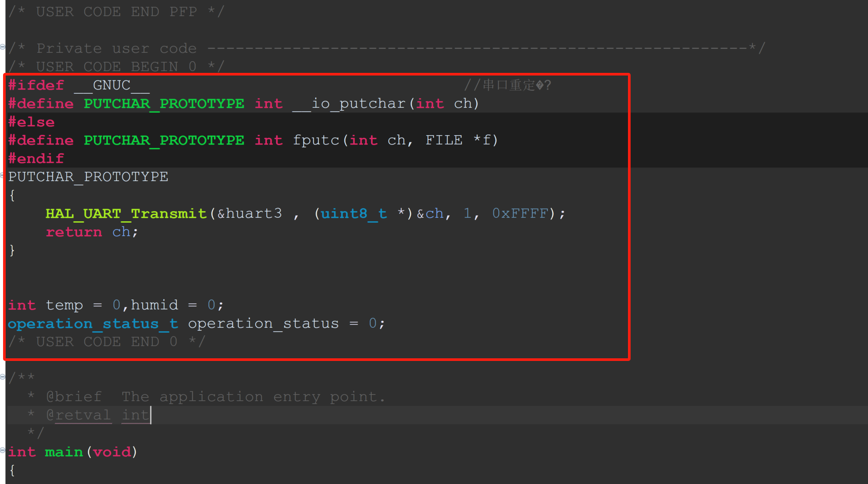Click on the &huart3 argument
This screenshot has height=484, width=868.
coord(250,213)
